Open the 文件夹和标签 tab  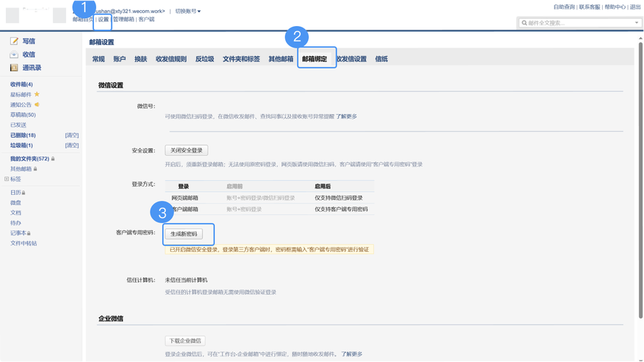241,59
